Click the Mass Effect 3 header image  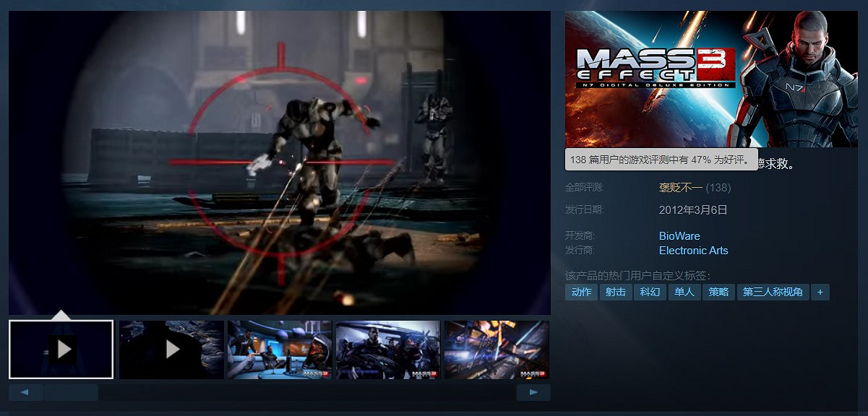711,79
